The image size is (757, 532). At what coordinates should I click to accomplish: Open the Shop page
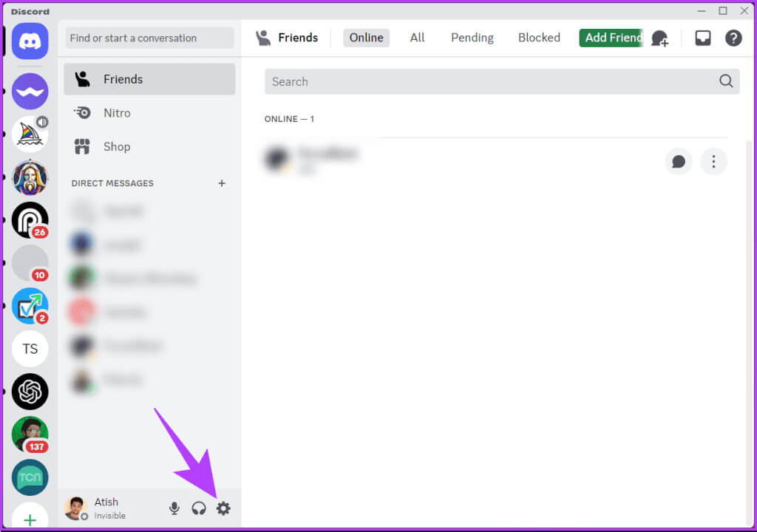[x=149, y=147]
